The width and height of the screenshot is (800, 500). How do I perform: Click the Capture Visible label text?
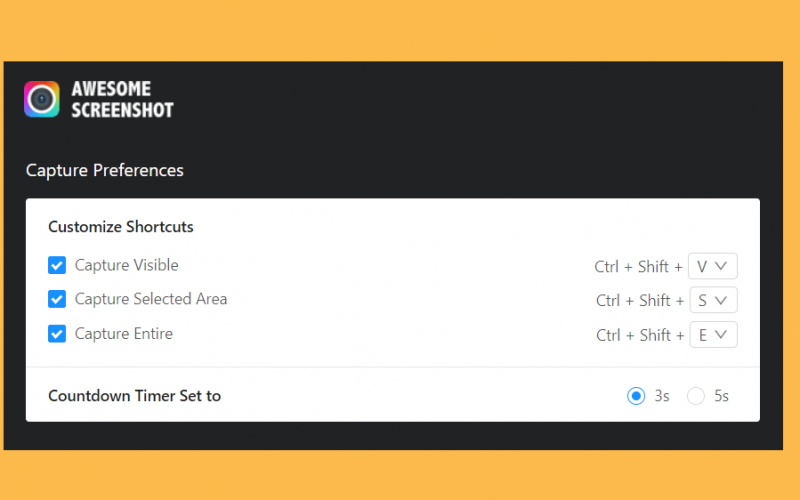coord(127,265)
